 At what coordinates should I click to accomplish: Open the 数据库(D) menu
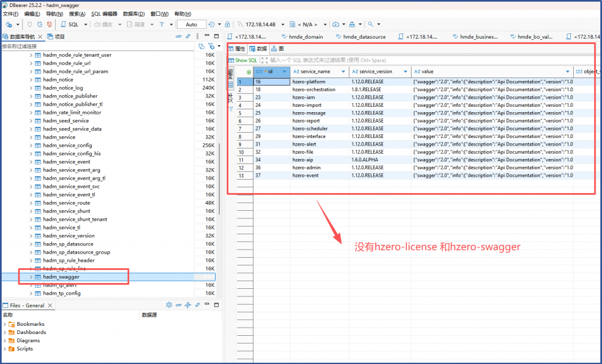pos(134,14)
